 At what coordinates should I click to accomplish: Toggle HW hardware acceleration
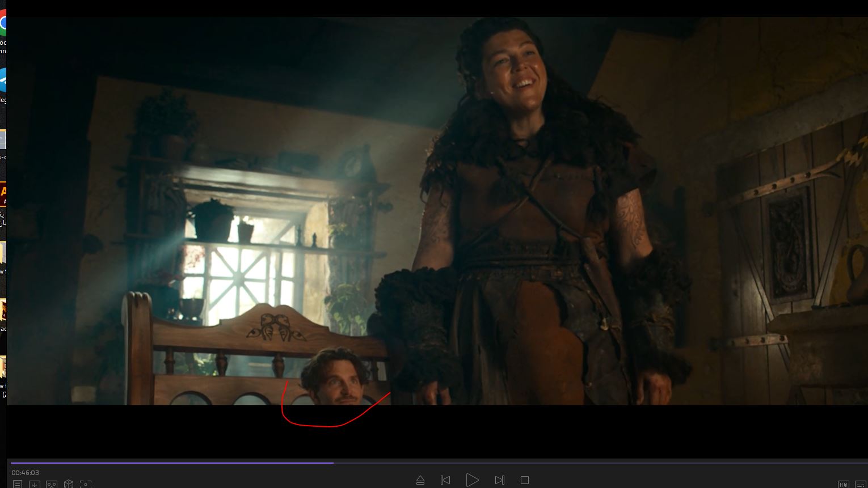844,485
